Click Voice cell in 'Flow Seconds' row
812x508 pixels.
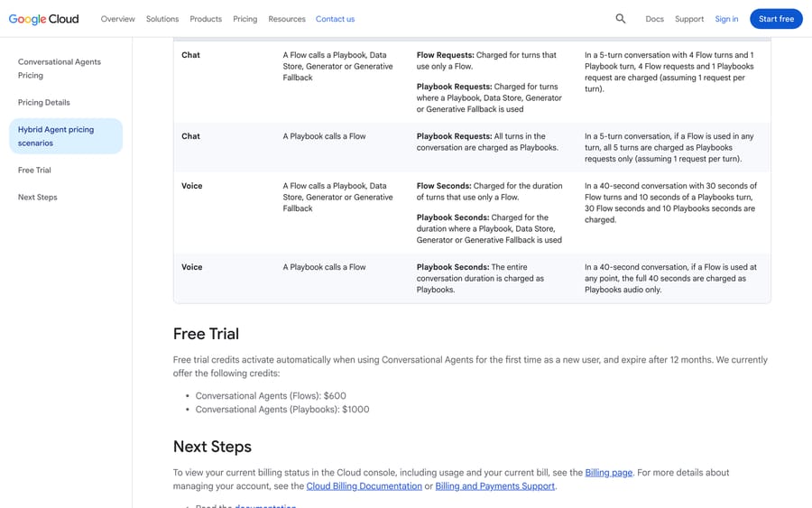191,186
